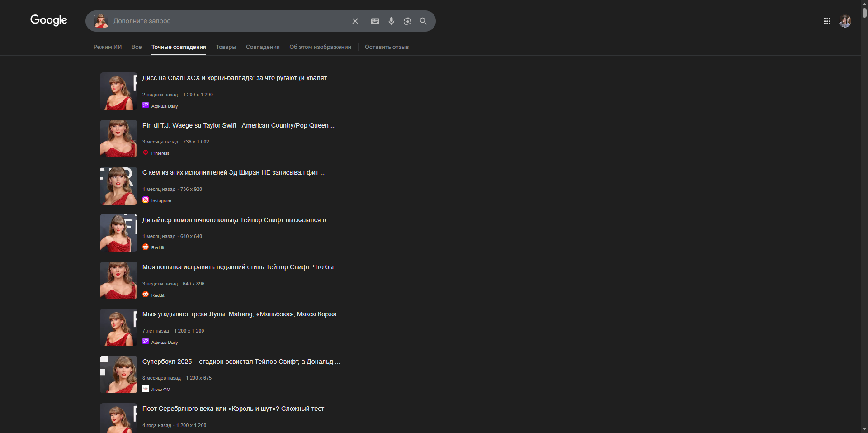Screen dimensions: 868x433
Task: Launch image search with the camera lens icon
Action: pyautogui.click(x=408, y=21)
